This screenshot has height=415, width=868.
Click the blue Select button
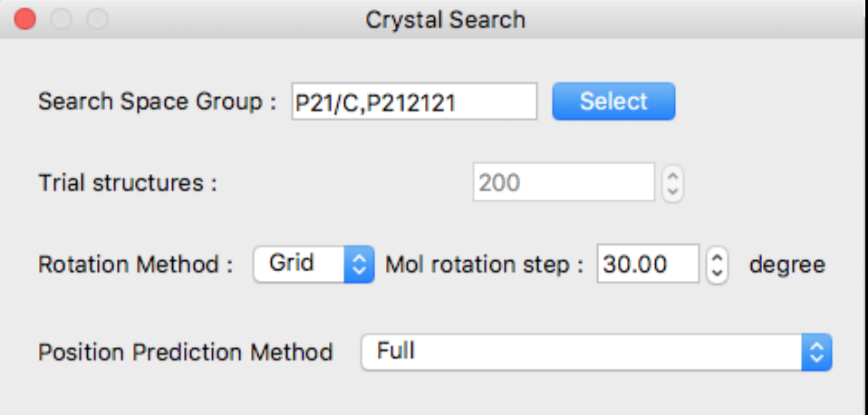pos(613,101)
